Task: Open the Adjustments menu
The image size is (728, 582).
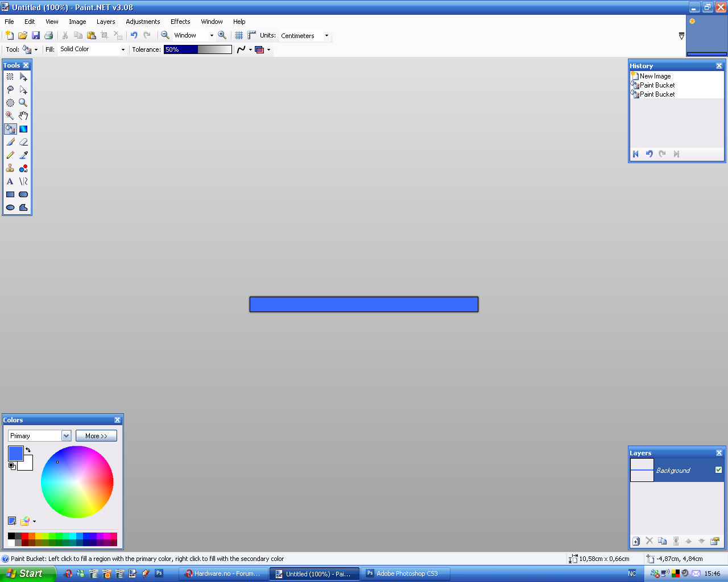Action: pos(143,22)
